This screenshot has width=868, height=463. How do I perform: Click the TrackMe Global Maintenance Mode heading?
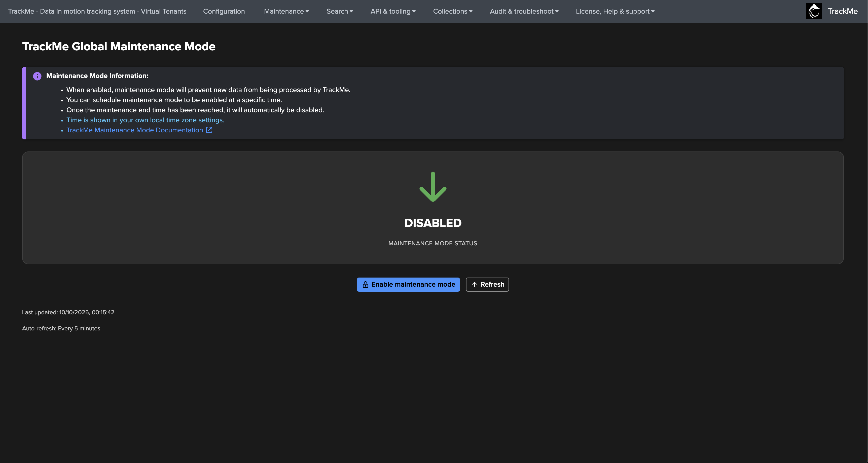(119, 47)
